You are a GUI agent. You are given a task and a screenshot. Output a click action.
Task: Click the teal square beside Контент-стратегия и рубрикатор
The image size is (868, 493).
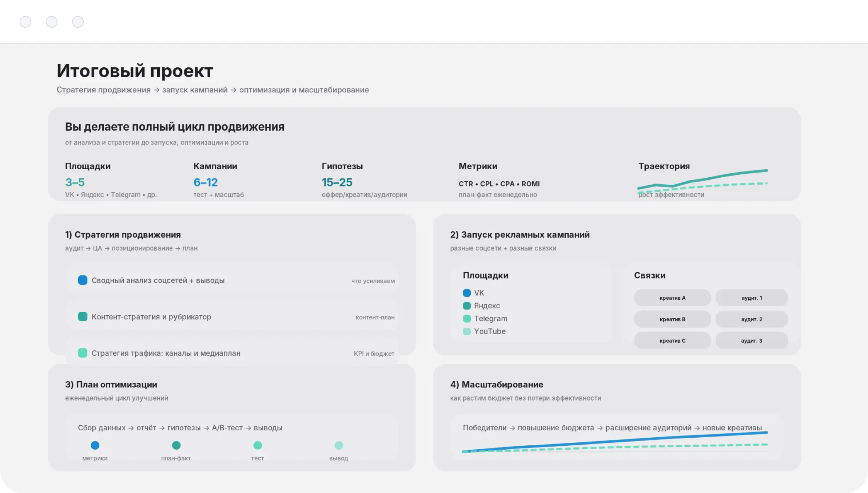pos(83,316)
